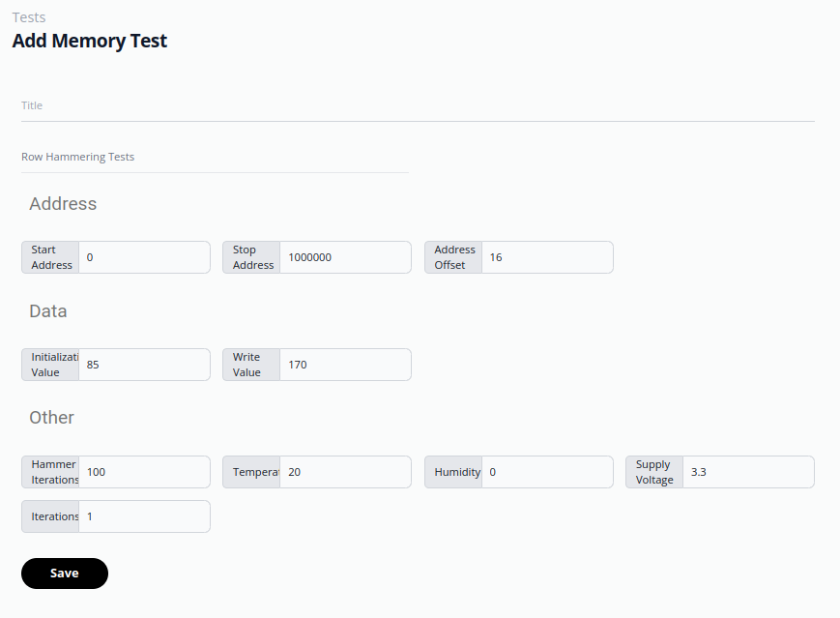This screenshot has height=618, width=840.
Task: Select the Stop Address input showing 1000000
Action: 345,257
